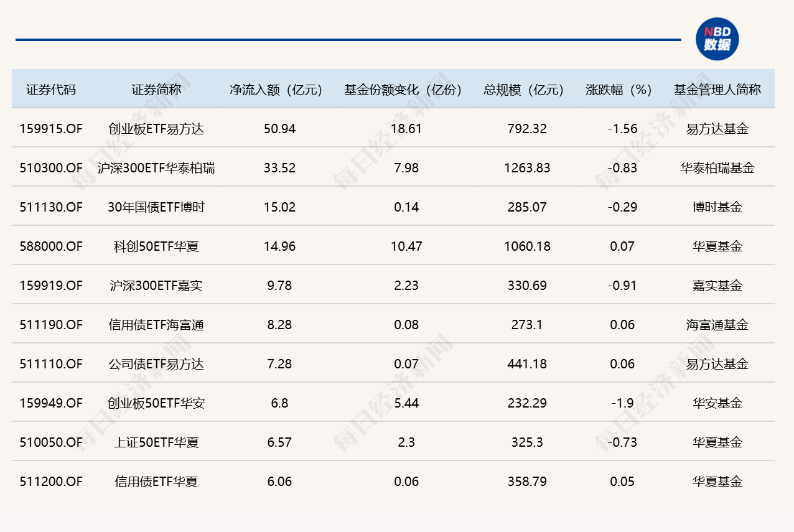Select security code 511200.OF
The width and height of the screenshot is (794, 532).
[x=51, y=482]
